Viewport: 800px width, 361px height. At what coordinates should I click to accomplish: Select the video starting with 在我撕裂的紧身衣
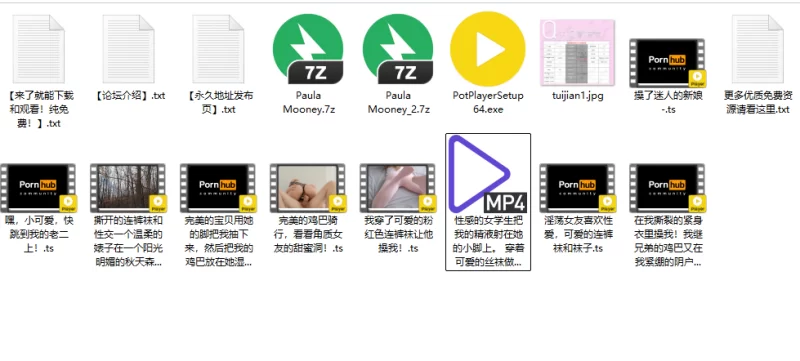(x=667, y=188)
